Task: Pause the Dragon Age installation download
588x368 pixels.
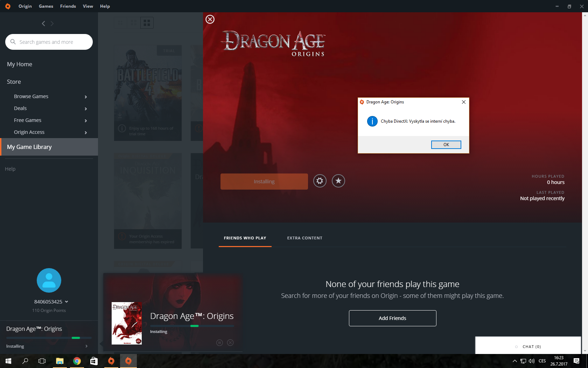Action: tap(219, 343)
